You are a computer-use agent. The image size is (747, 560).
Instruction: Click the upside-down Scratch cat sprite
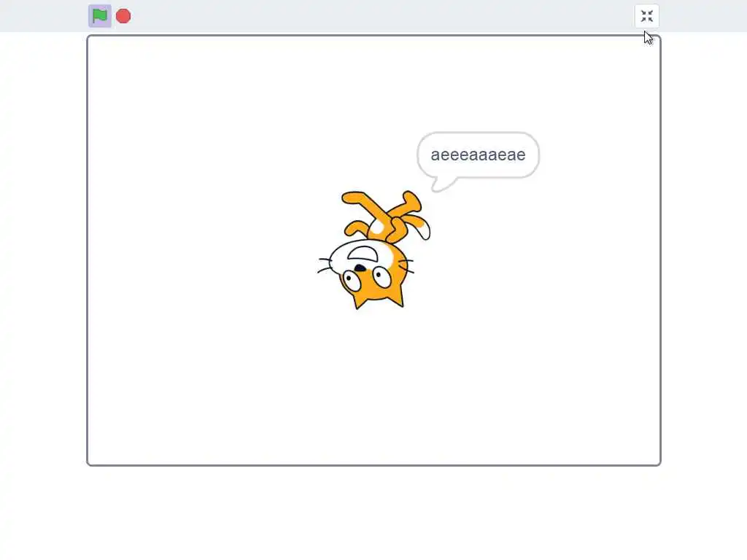[374, 249]
